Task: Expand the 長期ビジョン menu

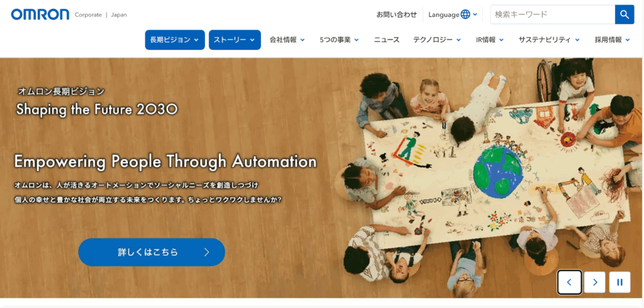Action: (x=175, y=40)
